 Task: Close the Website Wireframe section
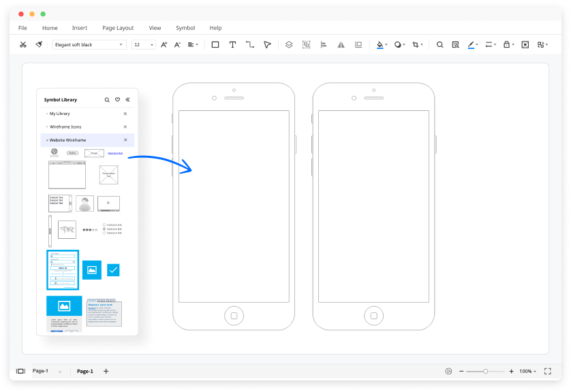pos(125,140)
